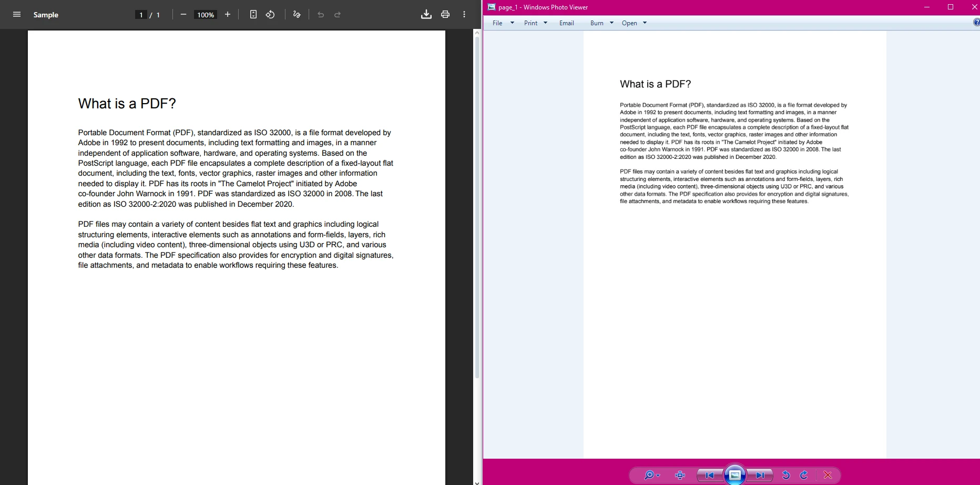Expand the Burn dropdown arrow
Viewport: 980px width, 485px height.
click(611, 23)
